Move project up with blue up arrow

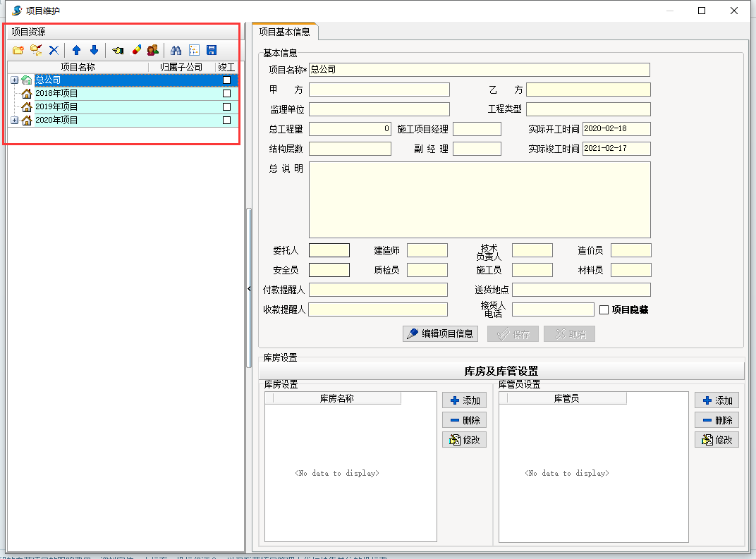(x=76, y=50)
